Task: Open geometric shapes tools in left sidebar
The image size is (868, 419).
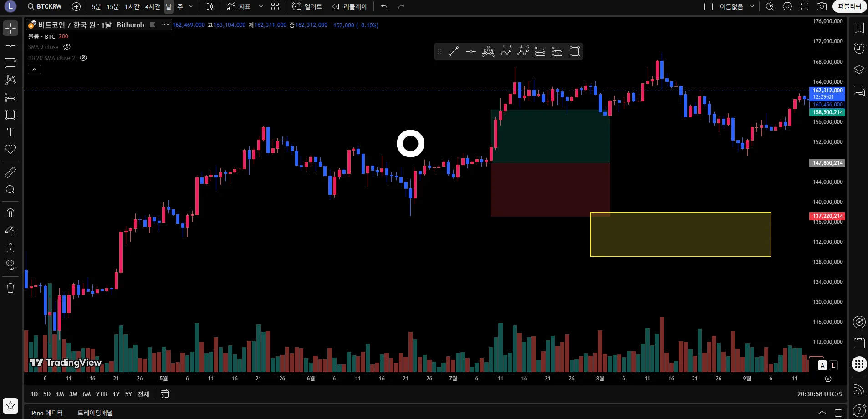Action: [x=10, y=115]
